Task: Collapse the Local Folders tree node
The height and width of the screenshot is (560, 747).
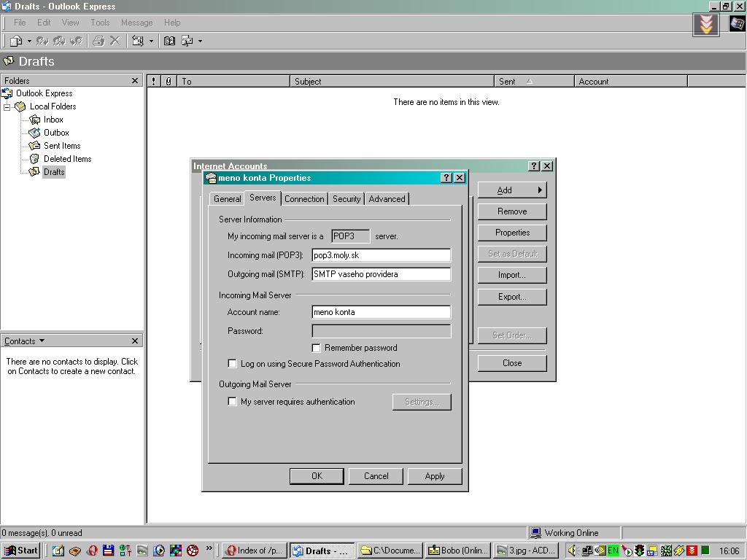Action: [x=7, y=106]
